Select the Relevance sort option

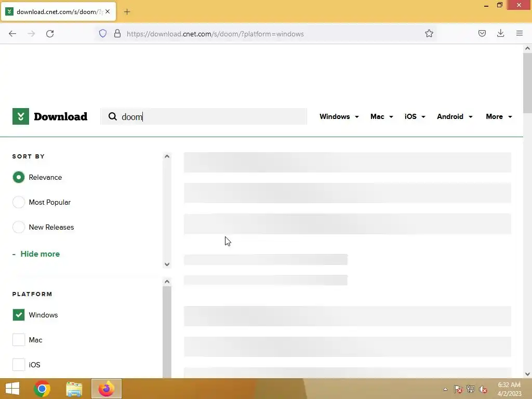(x=19, y=177)
